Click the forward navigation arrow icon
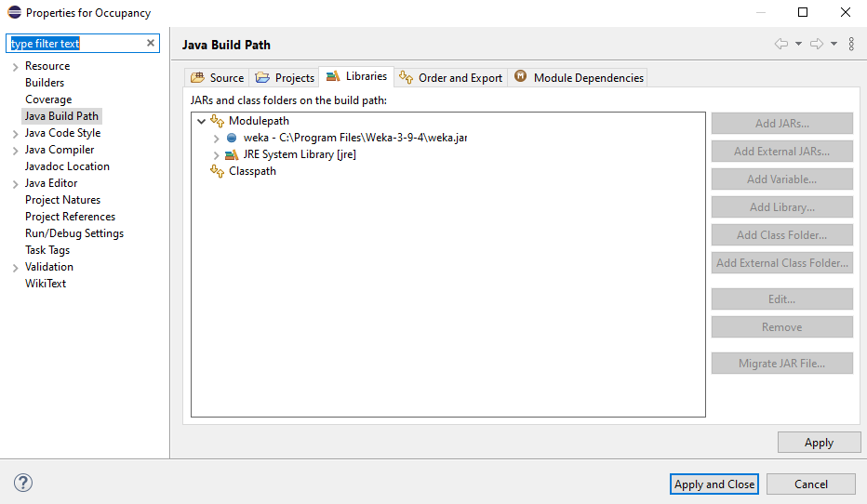Screen dimensions: 867x504 tap(817, 44)
